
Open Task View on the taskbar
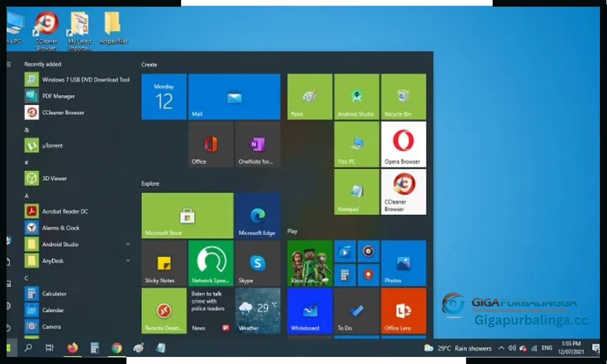(50, 348)
